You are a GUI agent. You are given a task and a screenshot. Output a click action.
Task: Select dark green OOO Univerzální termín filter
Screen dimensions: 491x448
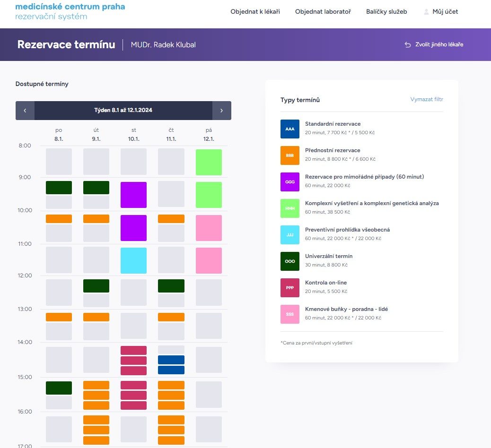click(x=290, y=261)
